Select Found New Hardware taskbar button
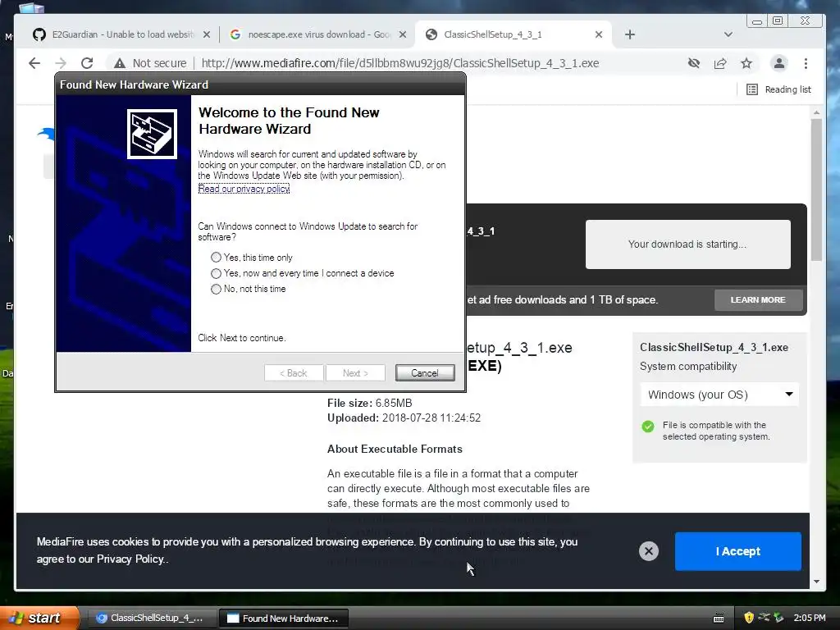The height and width of the screenshot is (630, 840). 284,618
